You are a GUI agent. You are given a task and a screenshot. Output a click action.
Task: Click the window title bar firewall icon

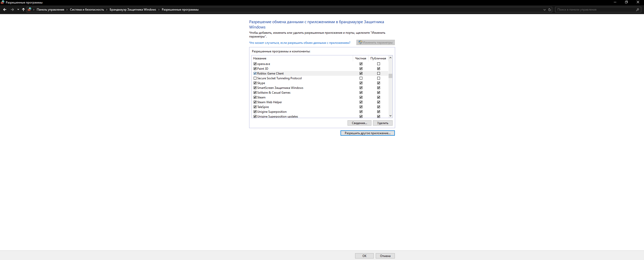coord(3,3)
